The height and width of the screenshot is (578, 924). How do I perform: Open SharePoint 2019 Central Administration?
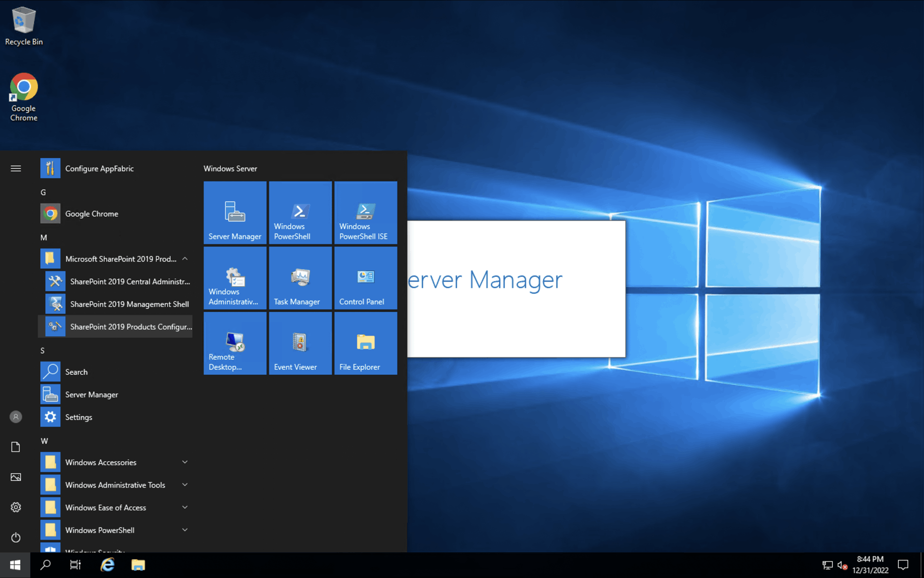[115, 282]
